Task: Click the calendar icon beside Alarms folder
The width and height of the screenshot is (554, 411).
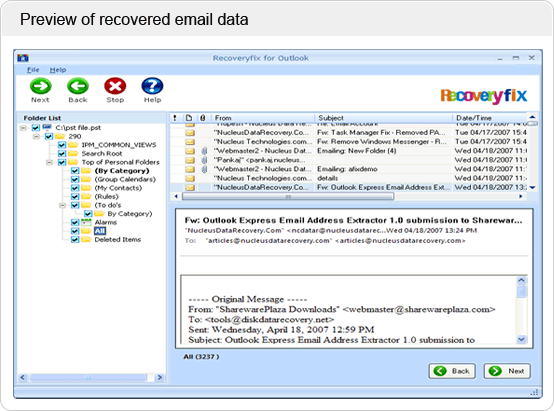Action: 86,222
